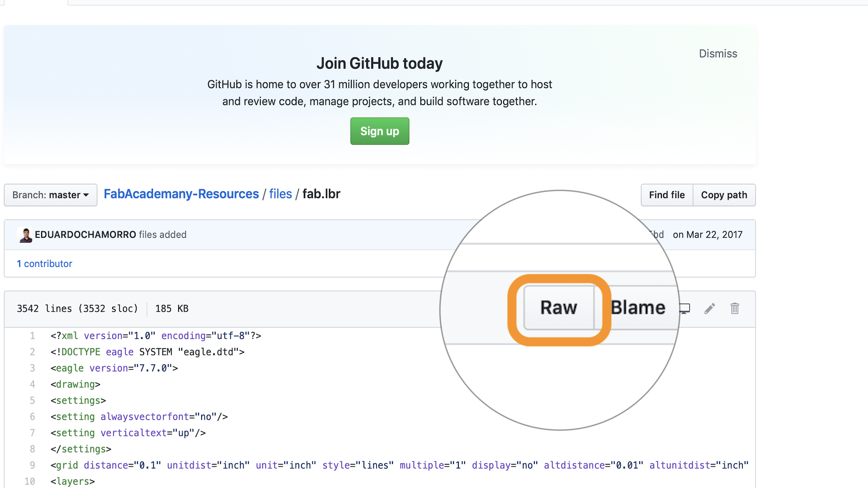Open the FabAcademany-Resources repository link
The height and width of the screenshot is (488, 868).
[181, 194]
